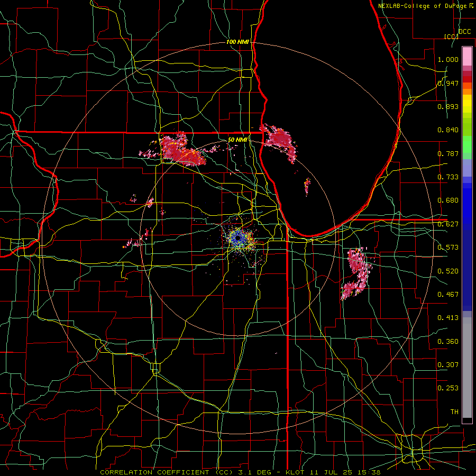Select the 0.520 scale value
This screenshot has width=476, height=476.
pyautogui.click(x=448, y=271)
